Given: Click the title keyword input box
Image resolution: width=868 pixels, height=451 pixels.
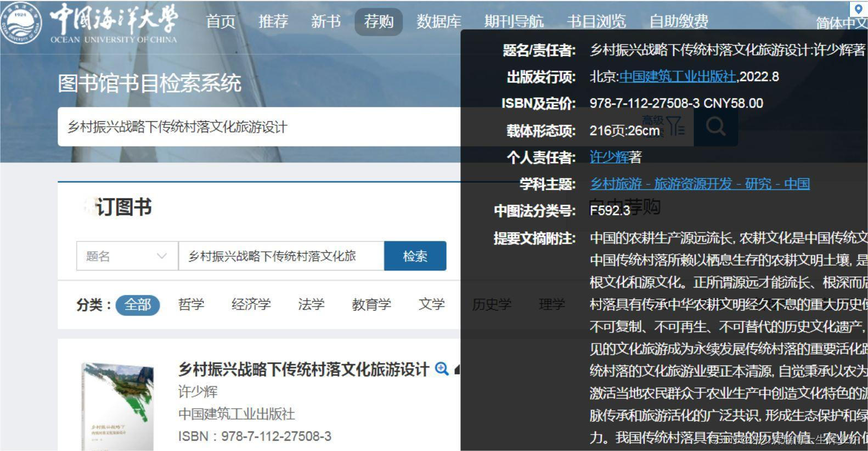Looking at the screenshot, I should 281,256.
